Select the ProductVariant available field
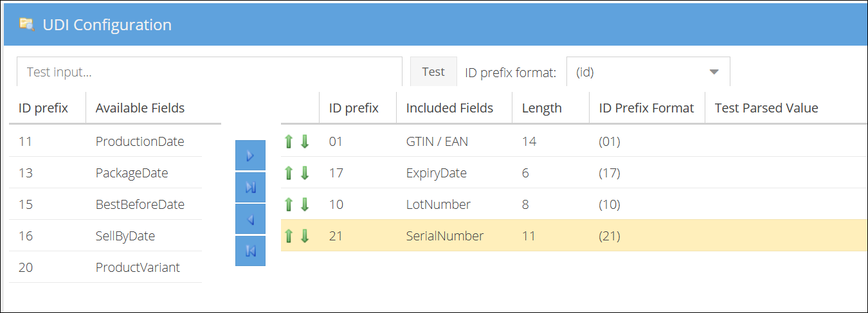The height and width of the screenshot is (313, 868). pyautogui.click(x=138, y=267)
